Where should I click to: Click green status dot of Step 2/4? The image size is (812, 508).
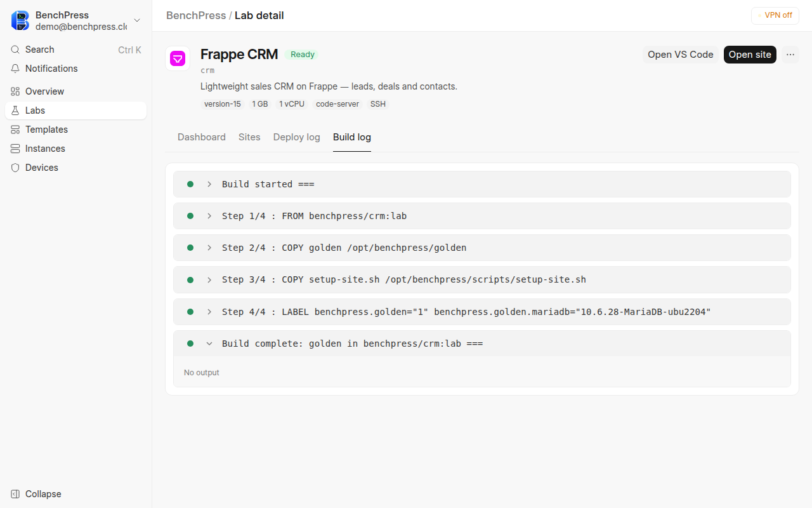[190, 248]
